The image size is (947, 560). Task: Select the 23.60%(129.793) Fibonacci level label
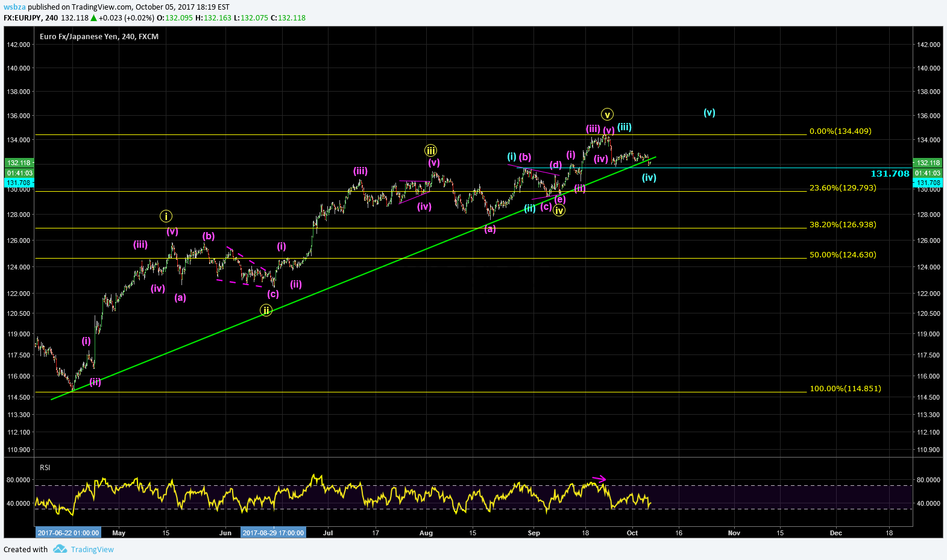coord(843,188)
